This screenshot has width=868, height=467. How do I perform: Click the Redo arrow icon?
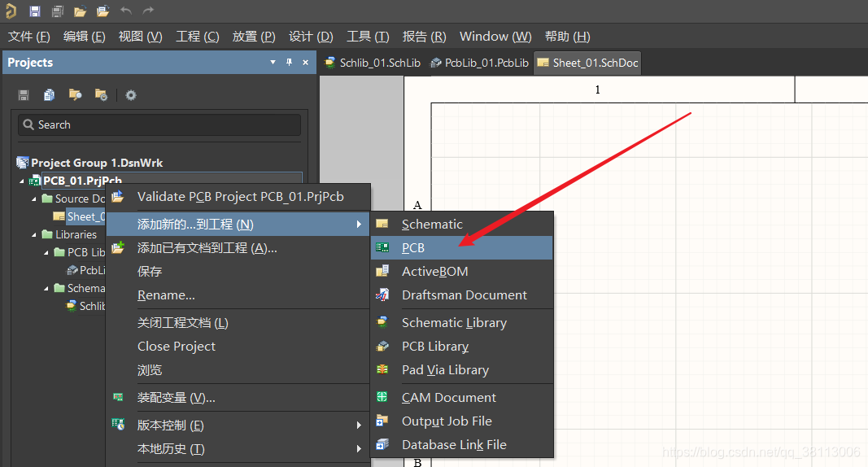pos(148,11)
